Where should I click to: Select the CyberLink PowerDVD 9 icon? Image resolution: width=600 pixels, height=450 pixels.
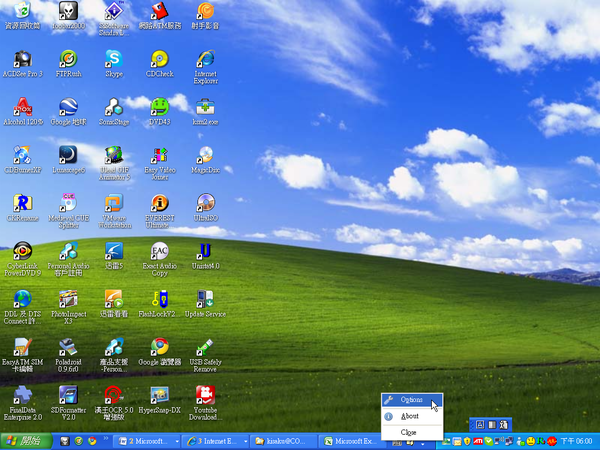23,259
